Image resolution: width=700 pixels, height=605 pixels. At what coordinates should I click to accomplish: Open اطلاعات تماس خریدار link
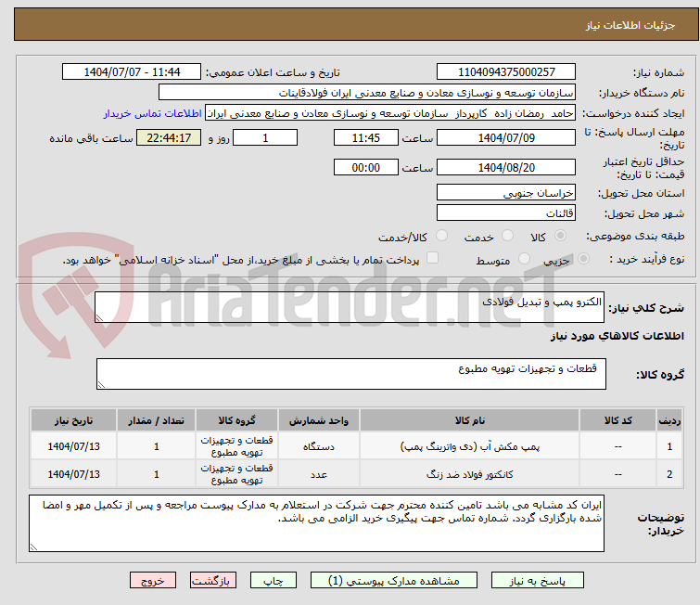coord(153,113)
